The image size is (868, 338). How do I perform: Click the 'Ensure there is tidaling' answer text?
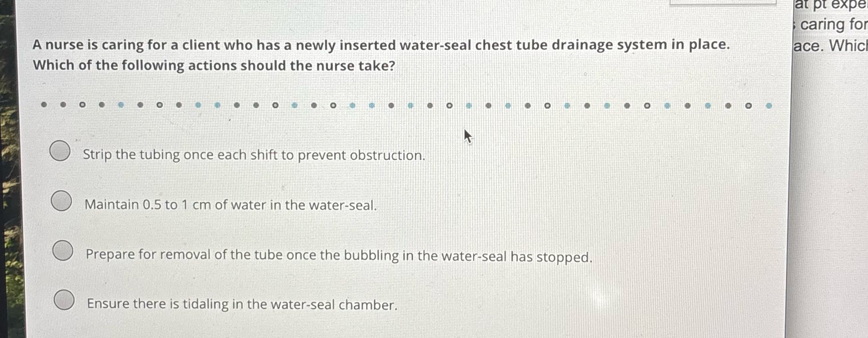242,305
